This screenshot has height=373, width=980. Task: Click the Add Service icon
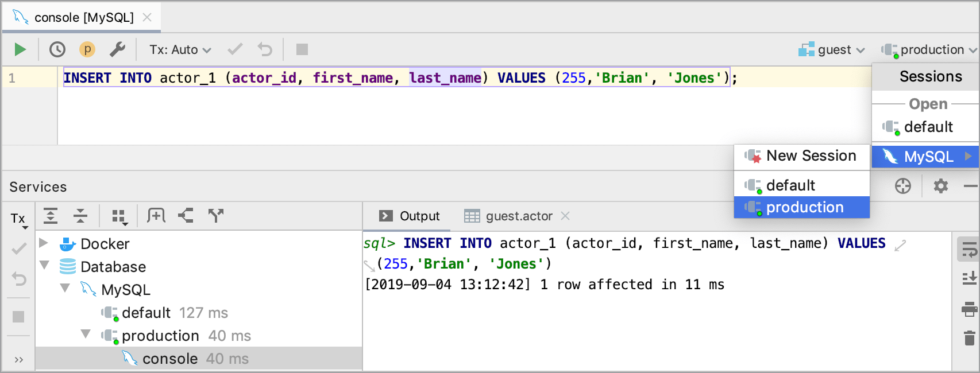[156, 216]
